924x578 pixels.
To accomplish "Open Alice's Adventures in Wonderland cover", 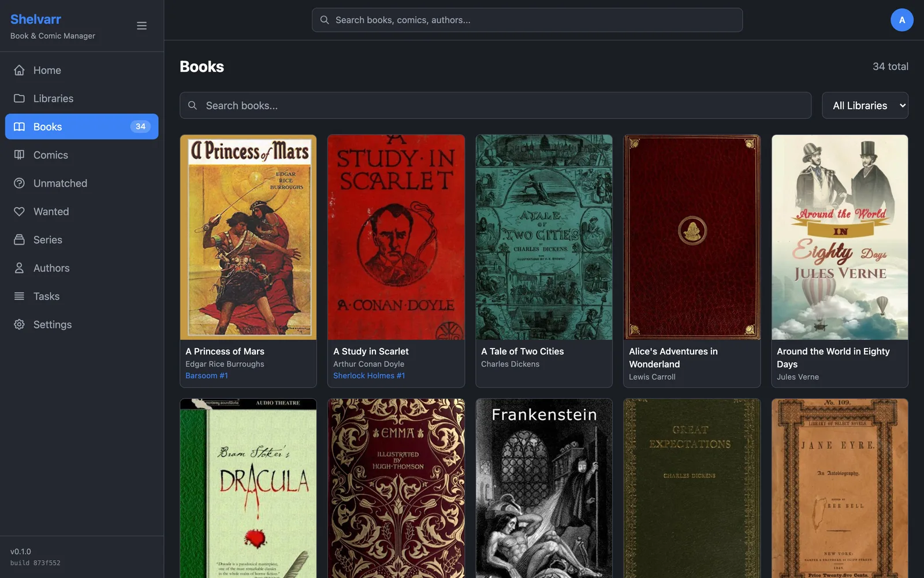I will (692, 238).
